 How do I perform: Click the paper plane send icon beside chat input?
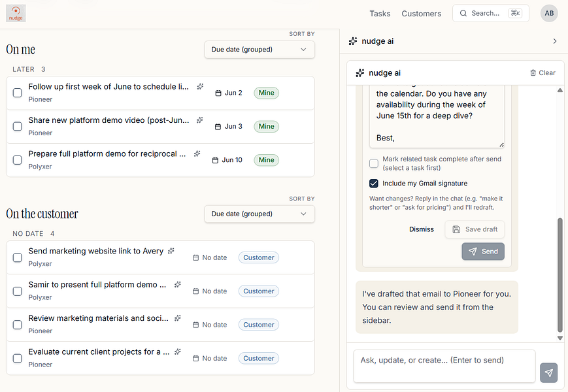[548, 373]
